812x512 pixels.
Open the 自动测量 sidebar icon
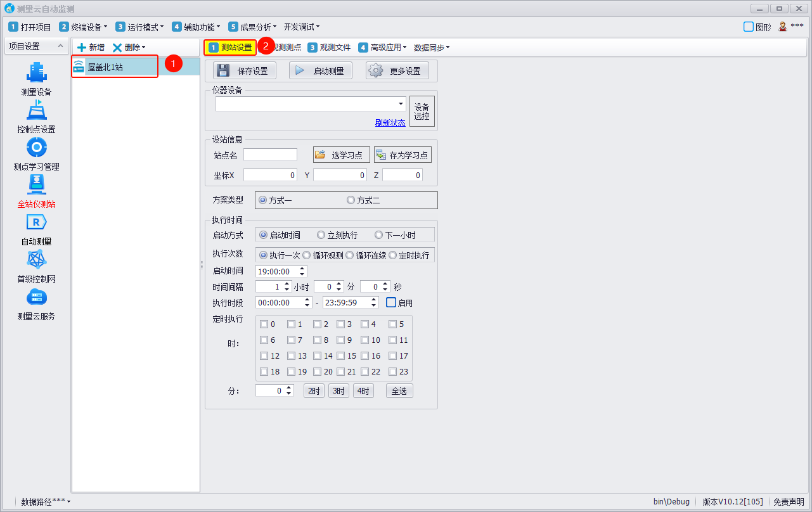point(36,223)
